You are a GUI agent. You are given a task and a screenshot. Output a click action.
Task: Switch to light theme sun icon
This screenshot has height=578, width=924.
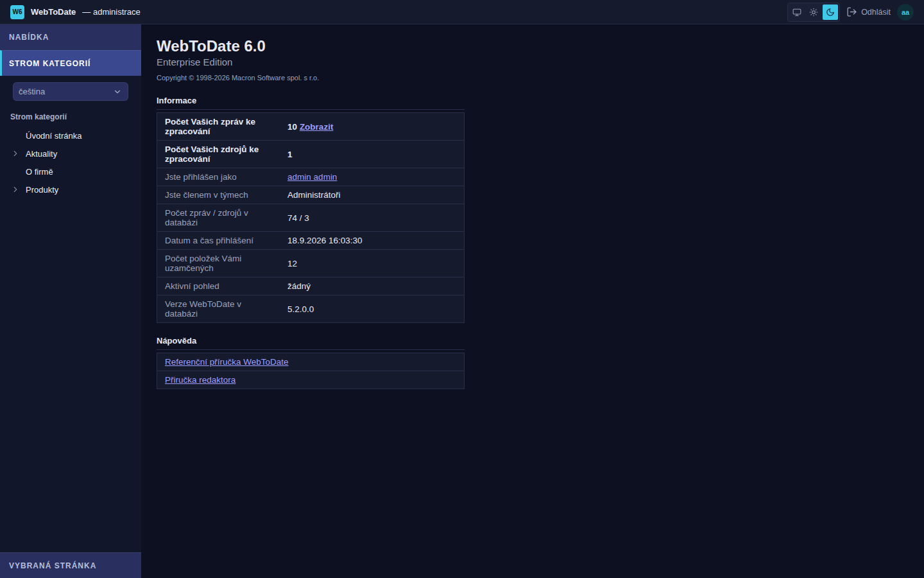814,12
